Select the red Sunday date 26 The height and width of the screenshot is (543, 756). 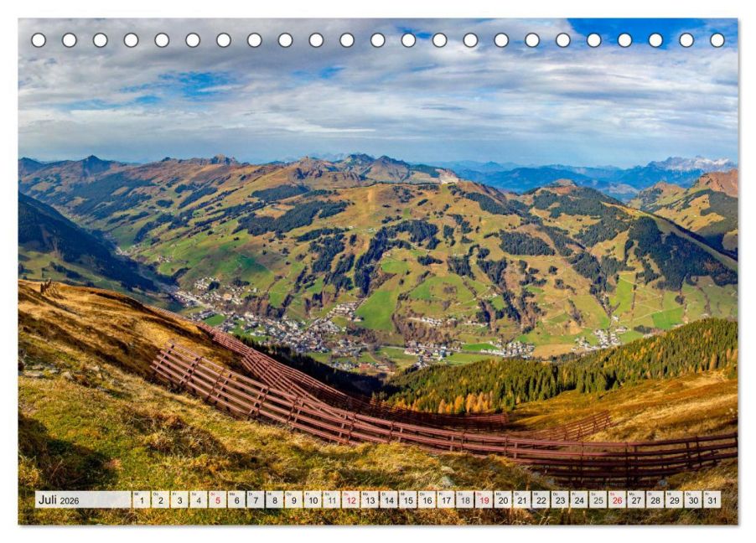(616, 499)
